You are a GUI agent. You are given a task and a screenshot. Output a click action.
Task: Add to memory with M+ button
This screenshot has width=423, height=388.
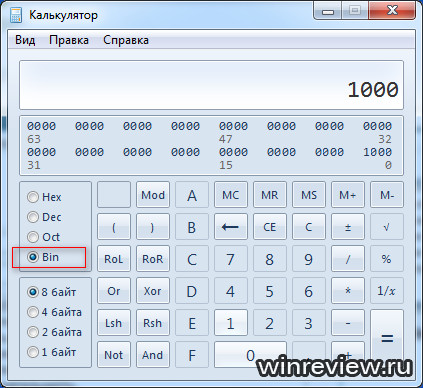[348, 195]
